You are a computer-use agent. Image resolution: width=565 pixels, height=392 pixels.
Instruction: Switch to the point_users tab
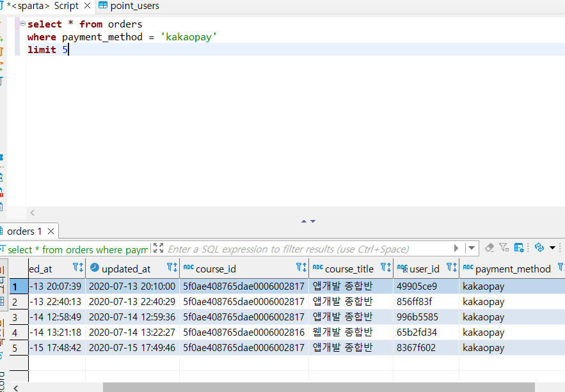coord(129,6)
